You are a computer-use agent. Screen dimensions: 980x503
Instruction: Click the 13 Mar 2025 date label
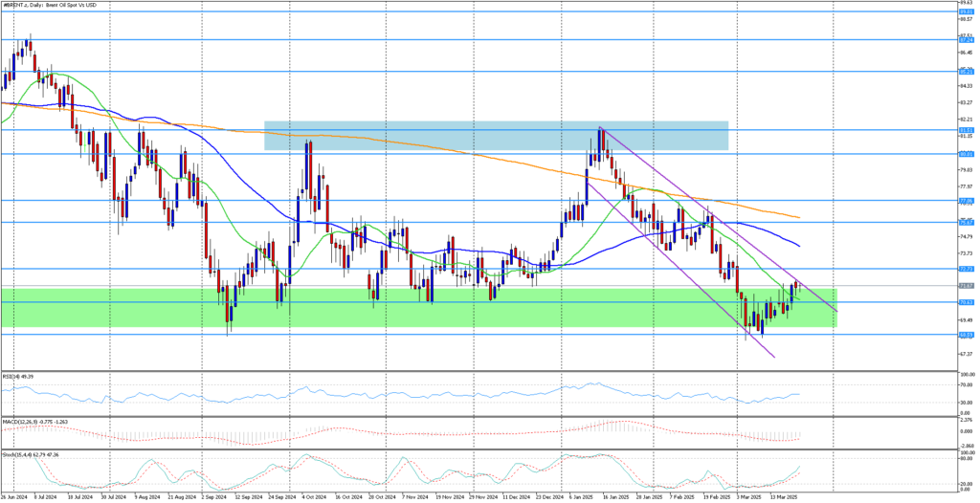point(785,497)
